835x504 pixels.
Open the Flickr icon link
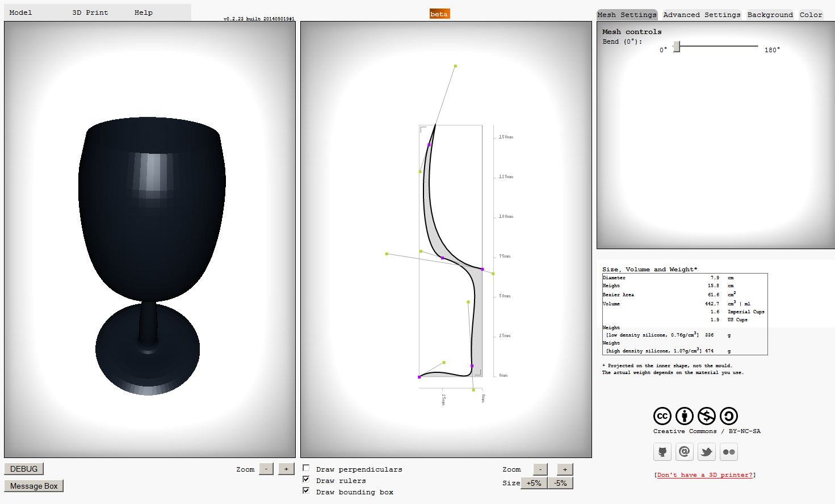coord(729,452)
